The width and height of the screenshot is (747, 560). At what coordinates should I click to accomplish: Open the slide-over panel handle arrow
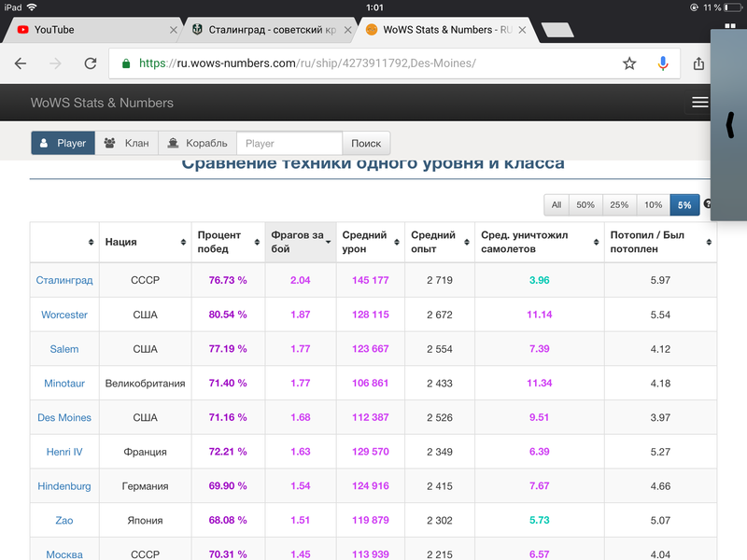(729, 124)
